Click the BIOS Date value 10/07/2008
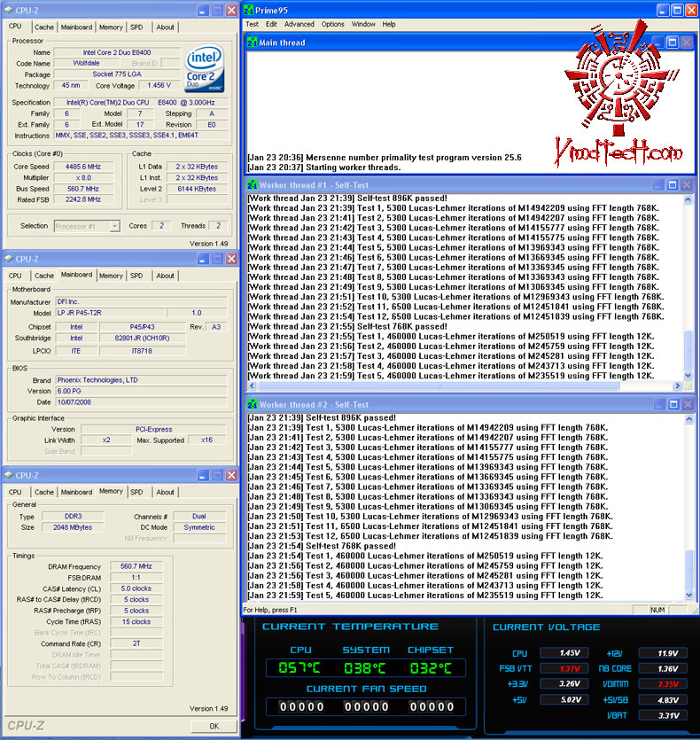700x740 pixels. [x=141, y=402]
